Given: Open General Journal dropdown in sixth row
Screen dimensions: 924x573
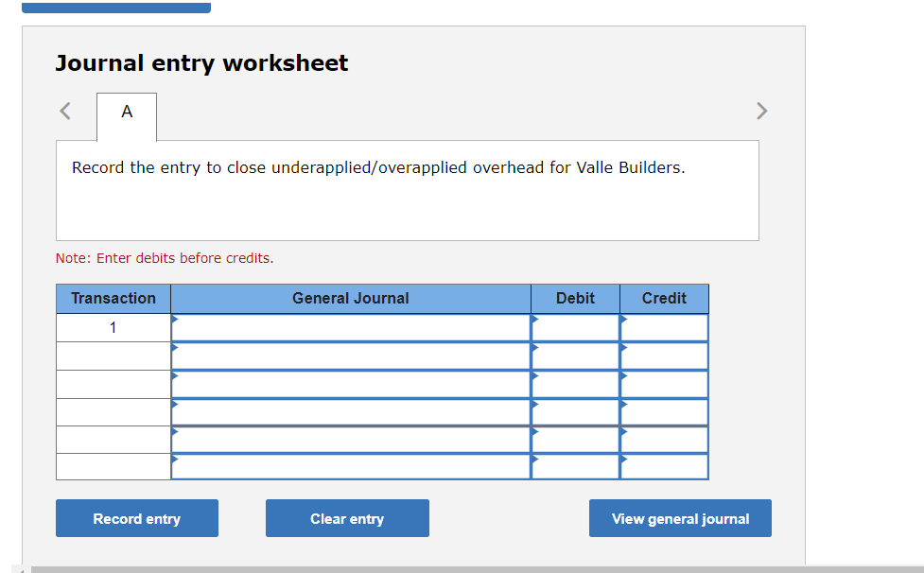Looking at the screenshot, I should pos(351,466).
